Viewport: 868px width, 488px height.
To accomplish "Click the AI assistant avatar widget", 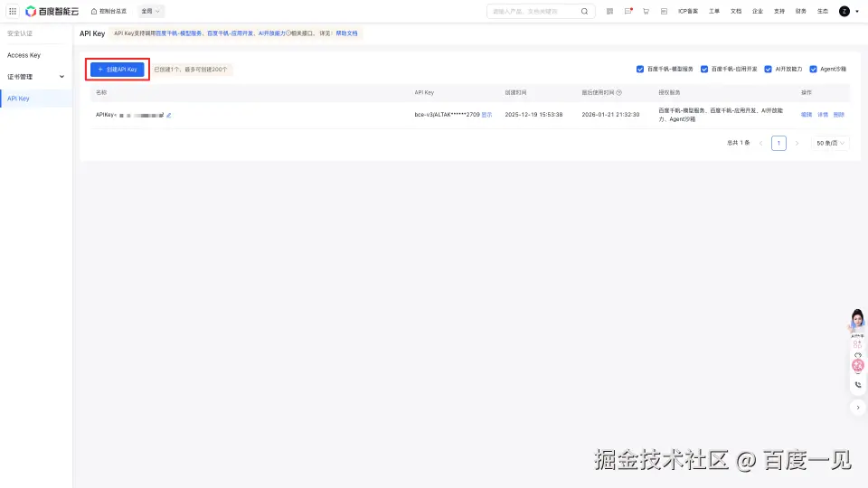I will [x=857, y=322].
